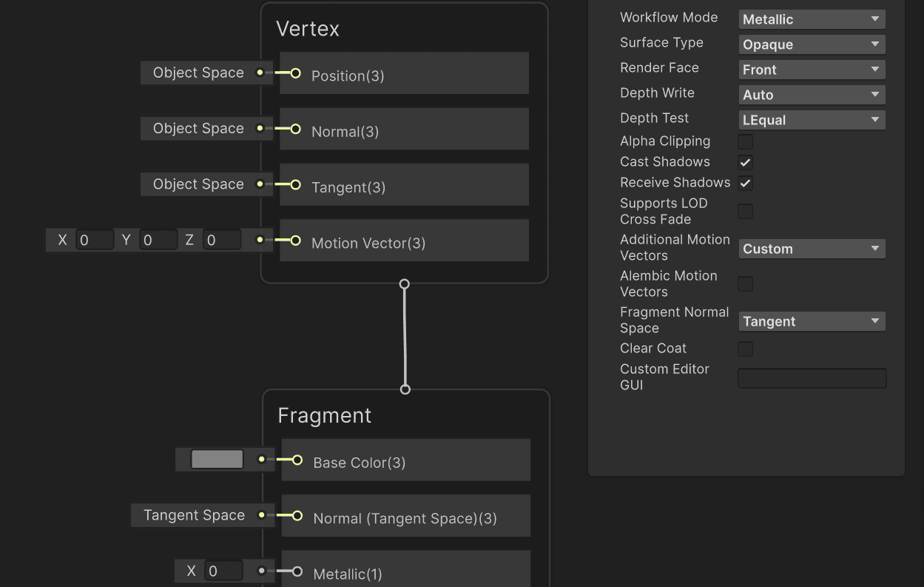
Task: Select the Normal (Tangent Space) port
Action: [298, 515]
